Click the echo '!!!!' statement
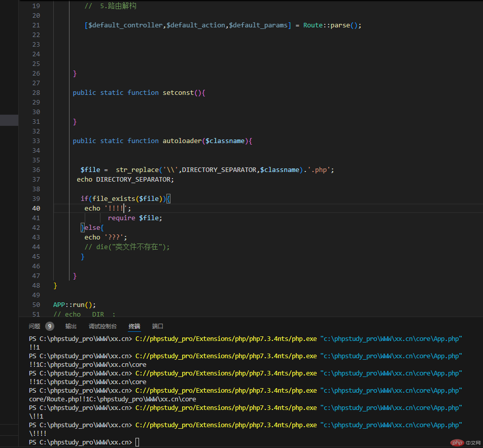 coord(108,209)
